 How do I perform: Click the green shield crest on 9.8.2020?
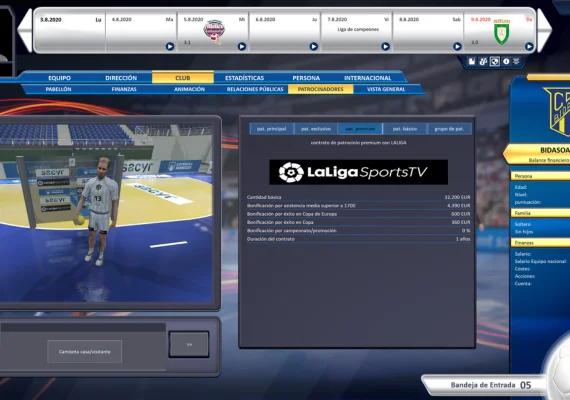(x=501, y=32)
